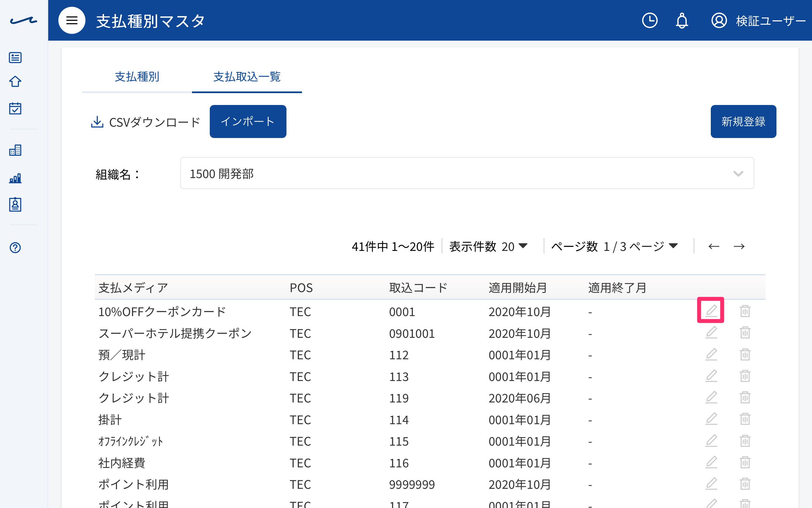Open the building icon in sidebar

15,150
